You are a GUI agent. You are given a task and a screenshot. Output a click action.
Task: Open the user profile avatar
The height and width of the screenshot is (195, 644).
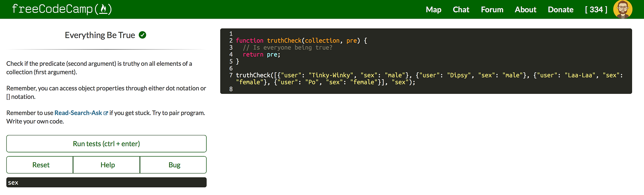point(623,9)
